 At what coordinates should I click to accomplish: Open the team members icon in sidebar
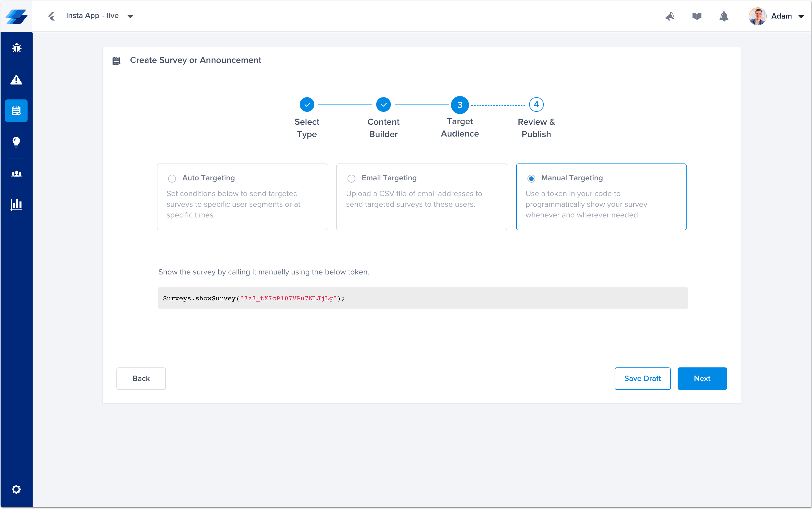[16, 174]
